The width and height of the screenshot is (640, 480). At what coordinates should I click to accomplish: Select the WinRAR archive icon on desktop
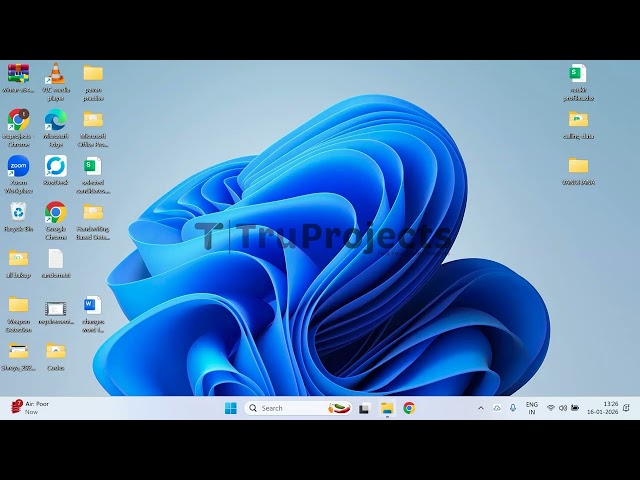pos(18,74)
